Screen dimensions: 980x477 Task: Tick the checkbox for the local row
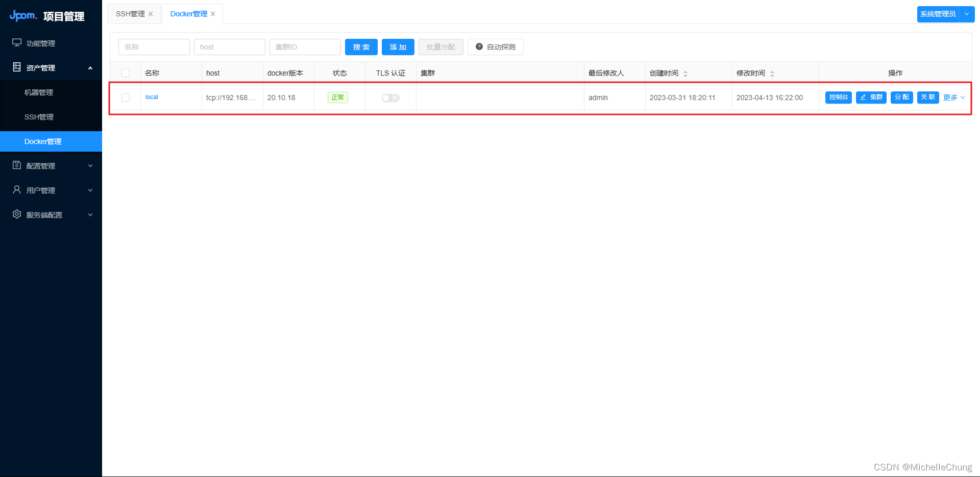tap(126, 98)
